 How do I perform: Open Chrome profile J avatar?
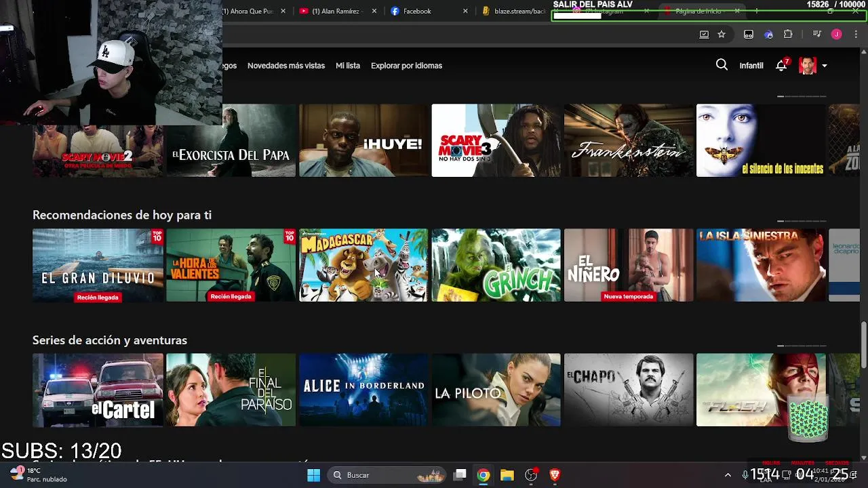click(x=836, y=34)
